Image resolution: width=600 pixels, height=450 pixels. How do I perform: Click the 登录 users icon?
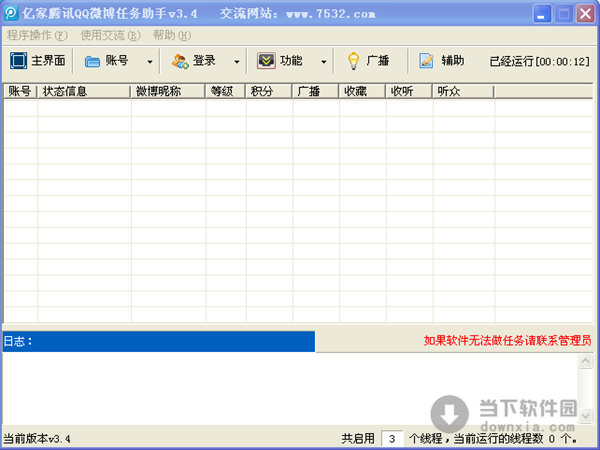point(180,61)
